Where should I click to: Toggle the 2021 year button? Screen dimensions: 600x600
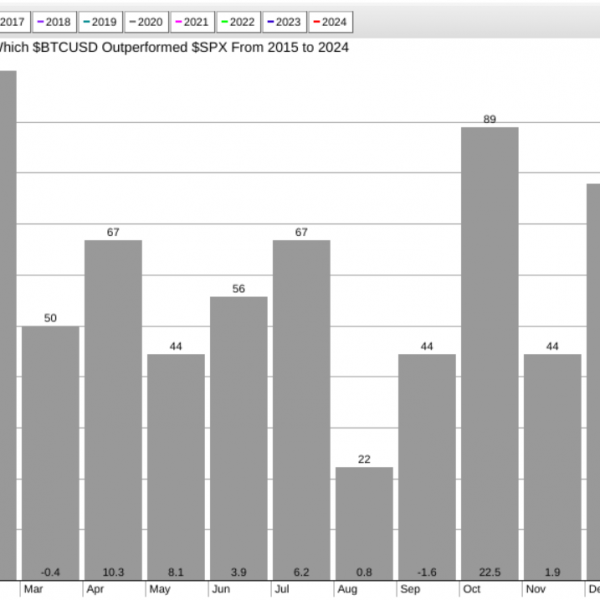pyautogui.click(x=192, y=22)
